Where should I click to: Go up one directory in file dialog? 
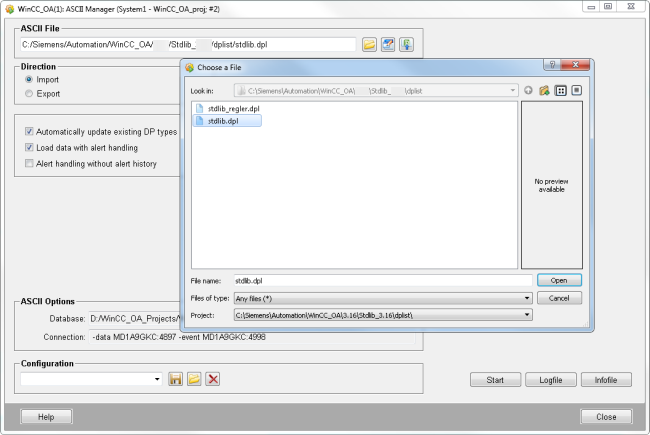click(528, 91)
